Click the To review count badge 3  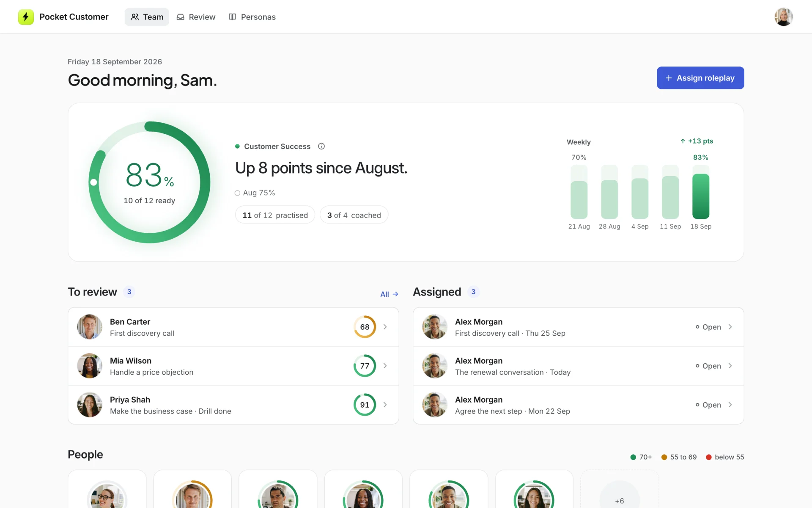129,292
